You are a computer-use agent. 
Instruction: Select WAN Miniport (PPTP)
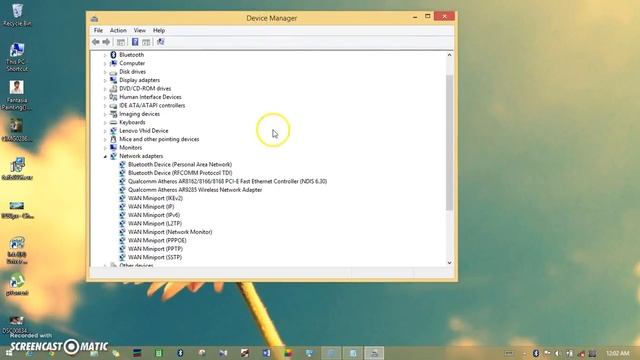click(156, 249)
